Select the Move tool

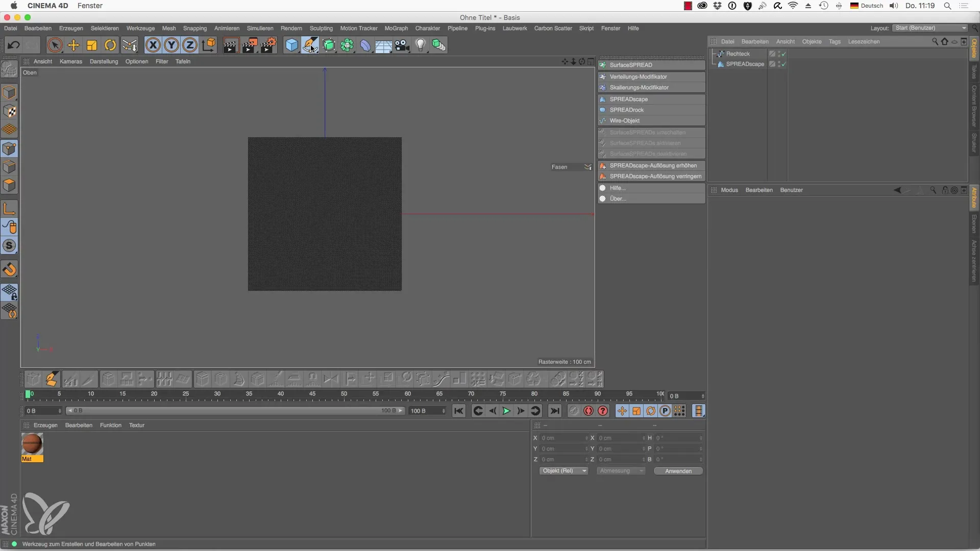coord(73,45)
